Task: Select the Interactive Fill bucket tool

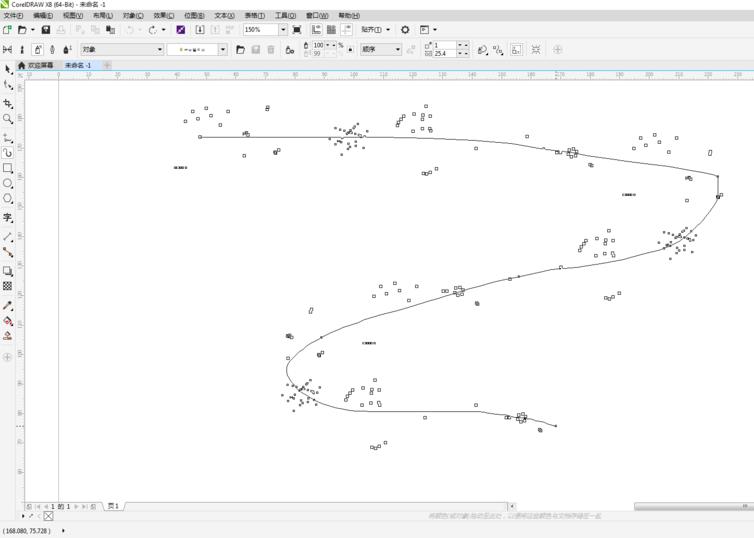Action: click(x=8, y=321)
